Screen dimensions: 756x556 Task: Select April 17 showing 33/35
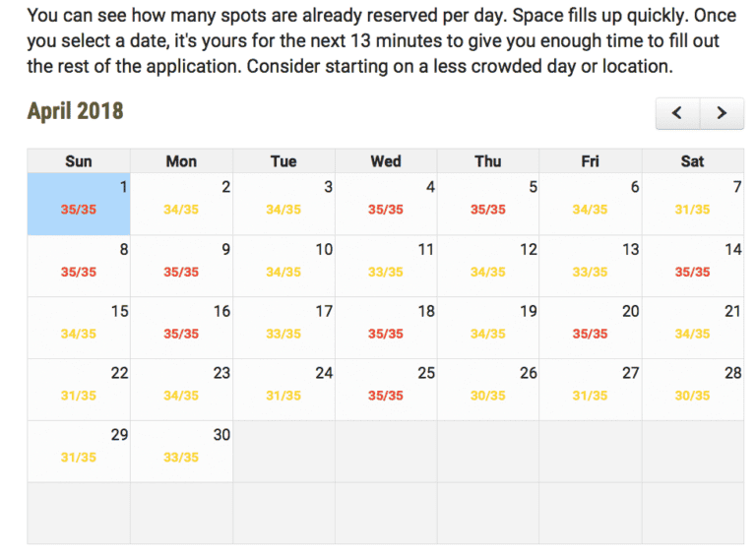[x=283, y=328]
